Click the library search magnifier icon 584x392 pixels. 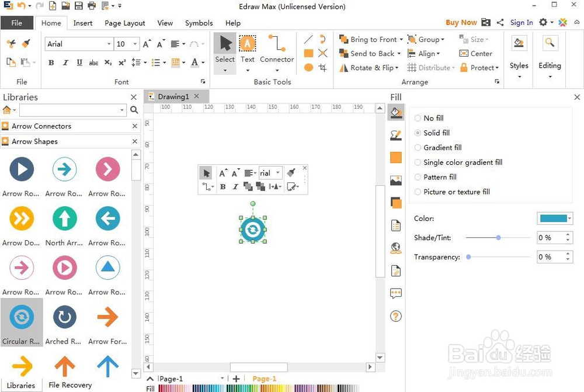tap(134, 110)
